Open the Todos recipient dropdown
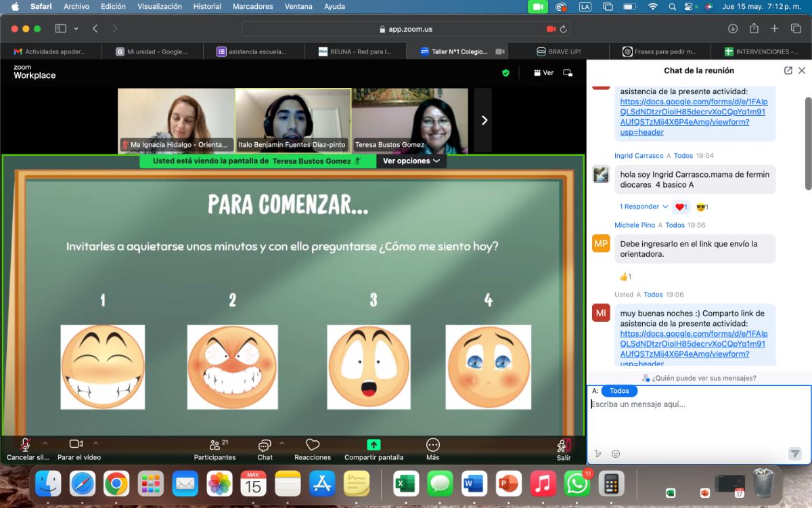812x508 pixels. (x=619, y=391)
